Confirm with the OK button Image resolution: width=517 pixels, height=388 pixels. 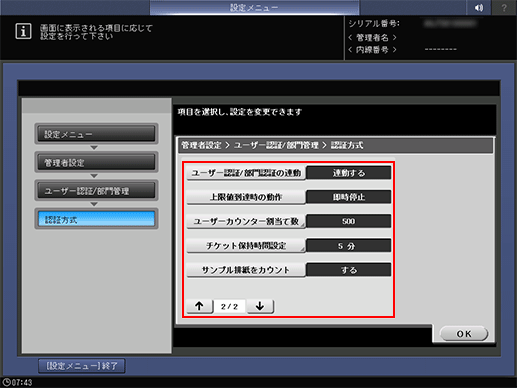464,334
